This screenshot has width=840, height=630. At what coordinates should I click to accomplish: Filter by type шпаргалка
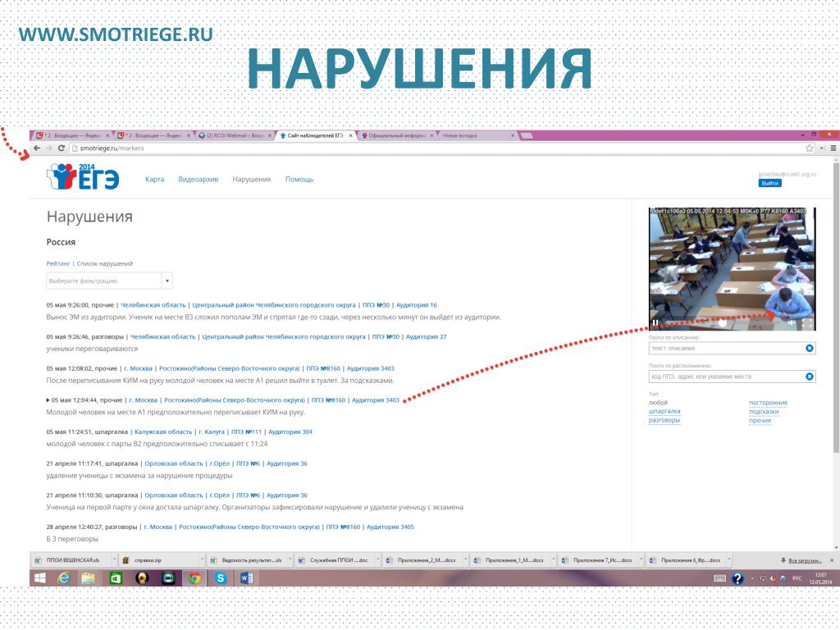(x=664, y=412)
